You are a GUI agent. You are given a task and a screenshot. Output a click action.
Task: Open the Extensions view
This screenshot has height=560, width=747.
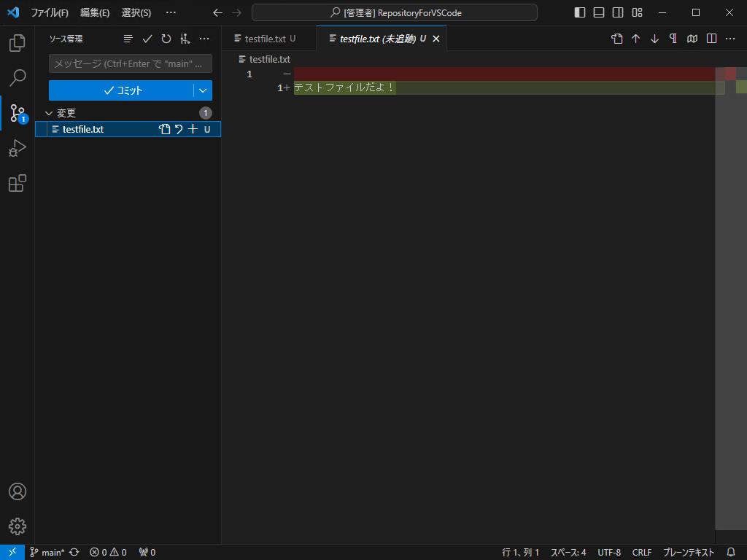click(18, 183)
